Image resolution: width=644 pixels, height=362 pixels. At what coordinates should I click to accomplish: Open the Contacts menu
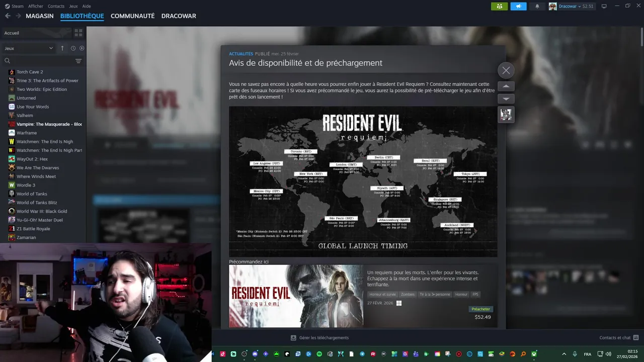point(56,6)
